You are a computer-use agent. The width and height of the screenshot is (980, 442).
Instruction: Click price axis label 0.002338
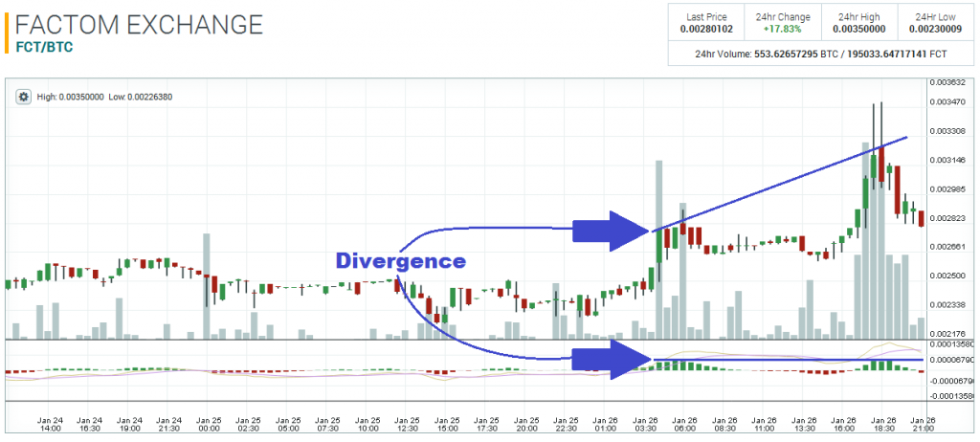(x=947, y=304)
